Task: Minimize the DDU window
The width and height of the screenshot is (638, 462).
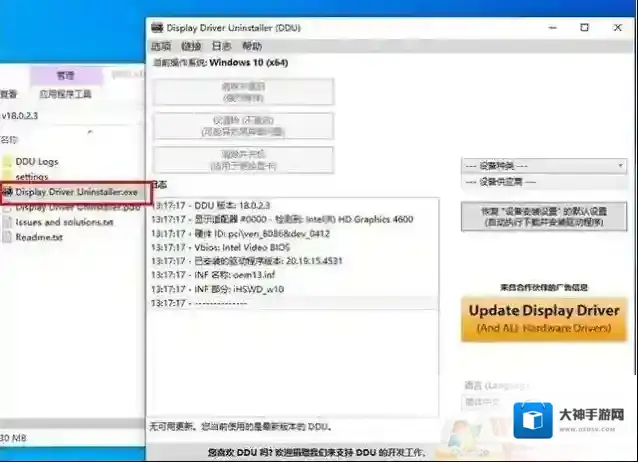Action: click(x=553, y=28)
